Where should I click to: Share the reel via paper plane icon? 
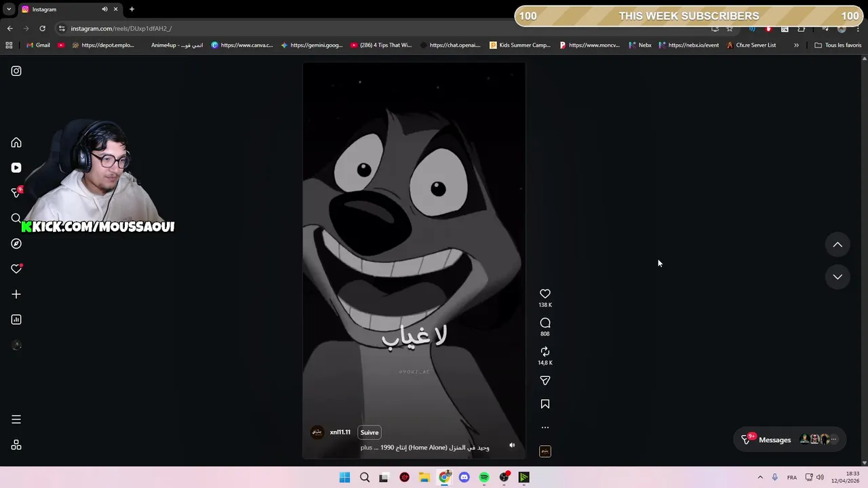pos(545,381)
